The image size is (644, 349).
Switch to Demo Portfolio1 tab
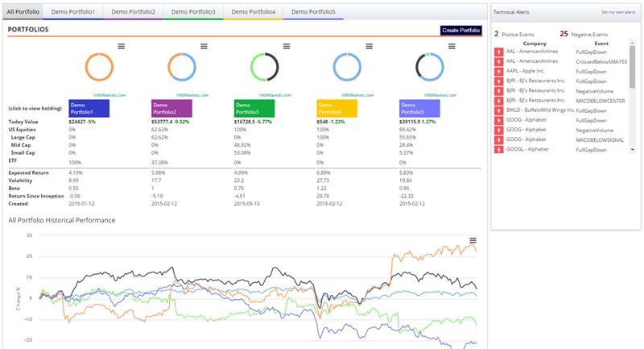point(73,12)
